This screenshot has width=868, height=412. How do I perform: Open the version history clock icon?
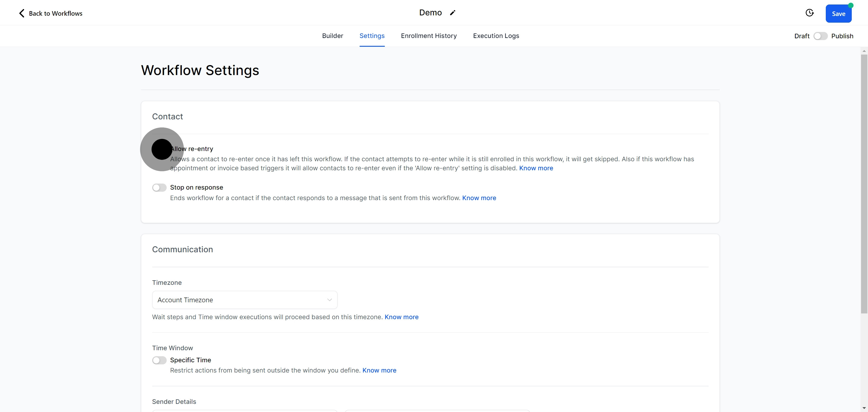(x=809, y=13)
